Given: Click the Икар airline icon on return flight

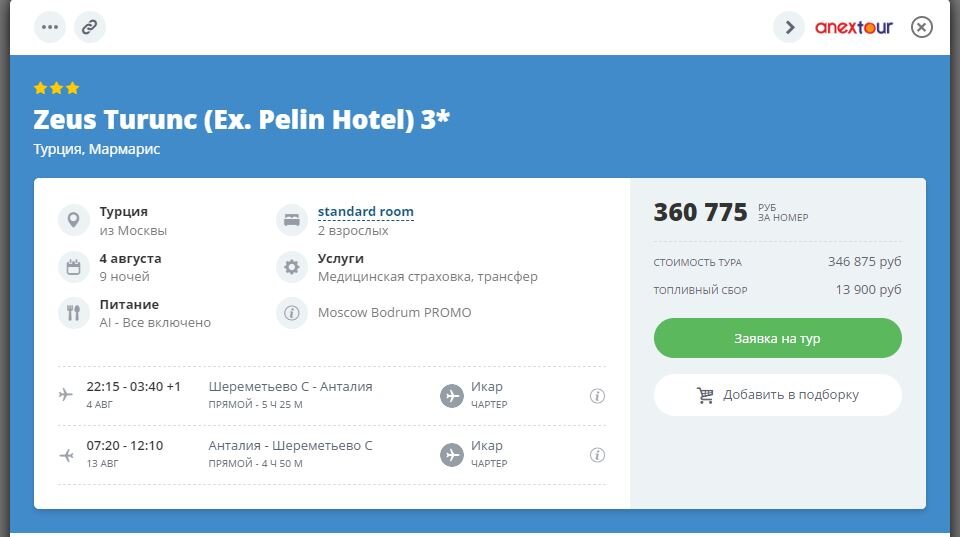Looking at the screenshot, I should point(452,455).
